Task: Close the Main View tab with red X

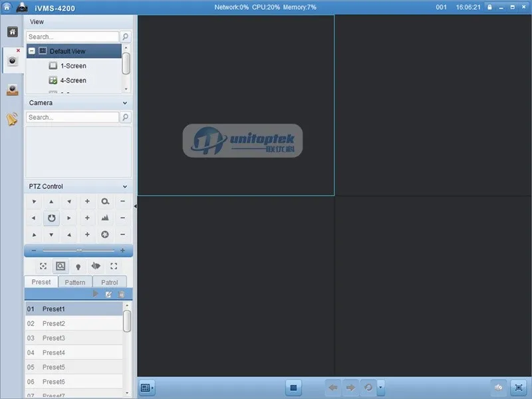Action: [x=19, y=51]
